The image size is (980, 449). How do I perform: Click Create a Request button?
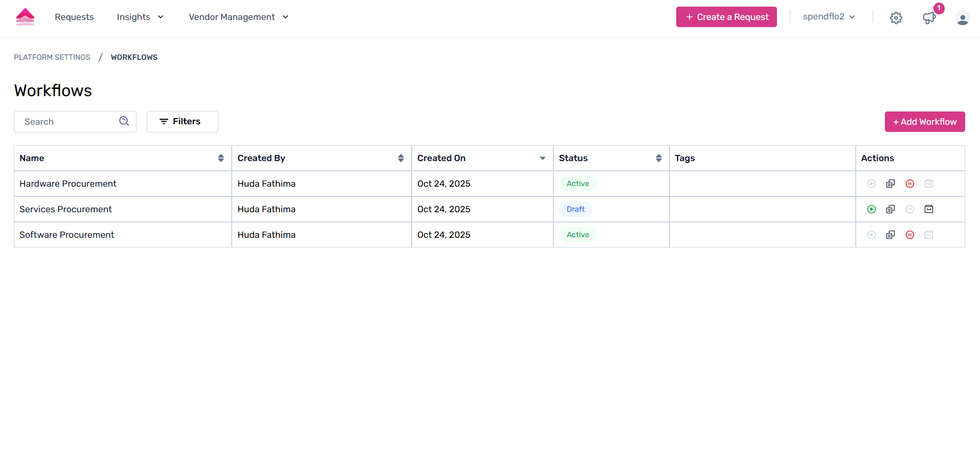click(x=726, y=17)
